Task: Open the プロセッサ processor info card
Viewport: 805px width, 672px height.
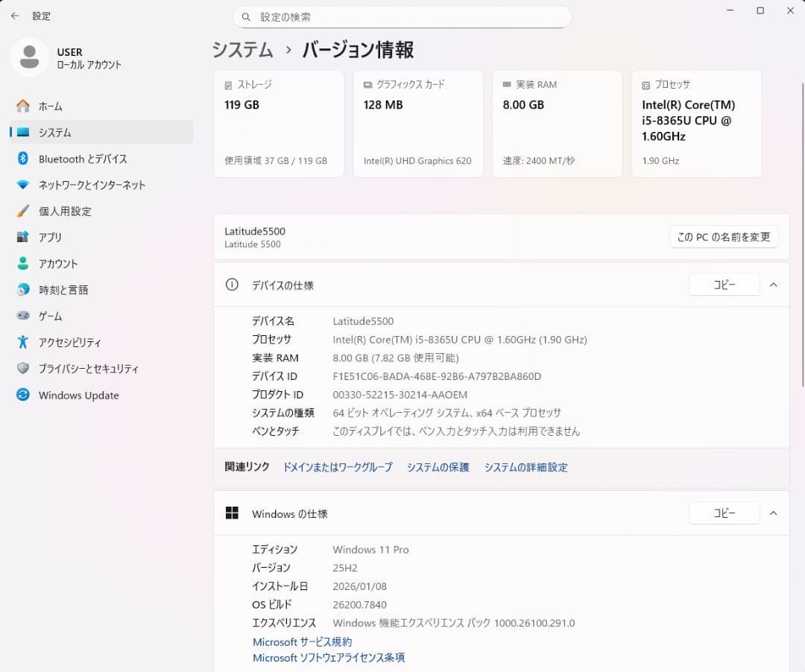Action: 696,123
